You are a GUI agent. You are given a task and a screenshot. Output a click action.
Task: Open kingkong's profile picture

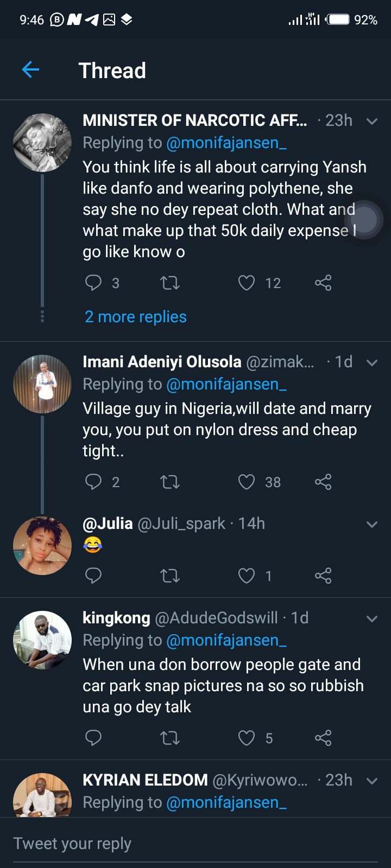click(x=42, y=640)
